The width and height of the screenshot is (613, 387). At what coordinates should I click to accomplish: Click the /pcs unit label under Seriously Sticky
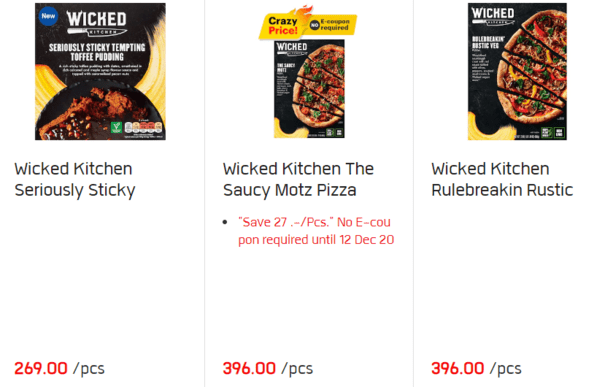tap(89, 369)
